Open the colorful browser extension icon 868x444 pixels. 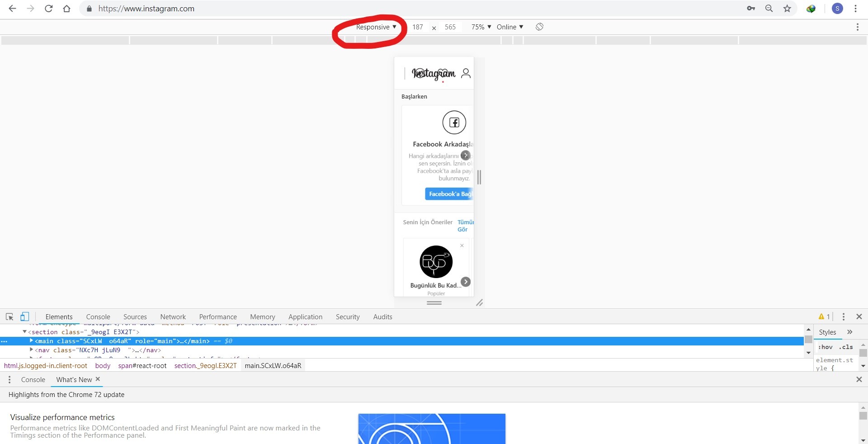[x=811, y=9]
